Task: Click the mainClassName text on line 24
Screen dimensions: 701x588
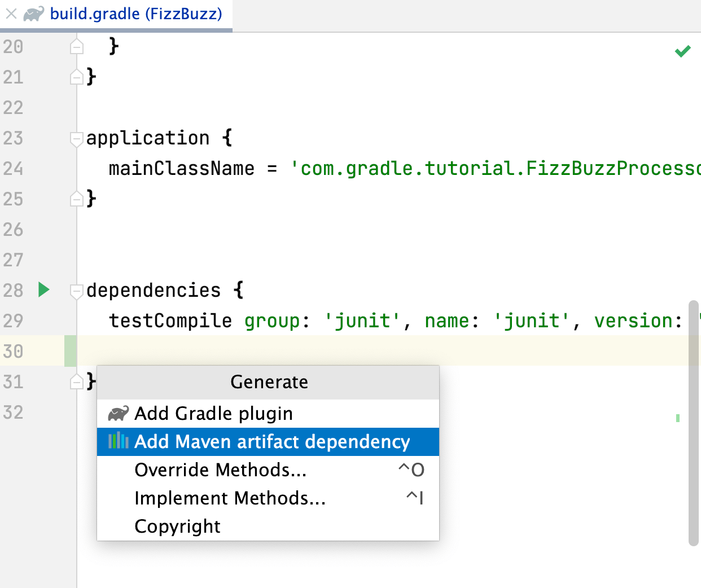Action: (x=182, y=168)
